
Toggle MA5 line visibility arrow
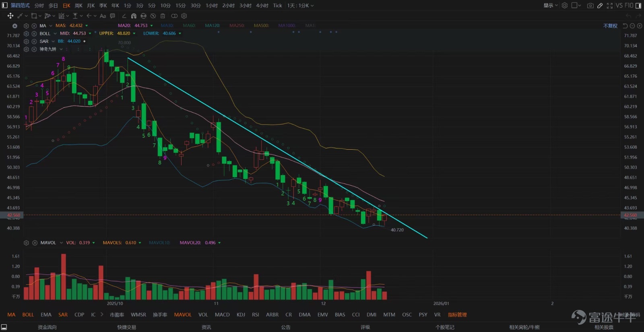pos(87,26)
